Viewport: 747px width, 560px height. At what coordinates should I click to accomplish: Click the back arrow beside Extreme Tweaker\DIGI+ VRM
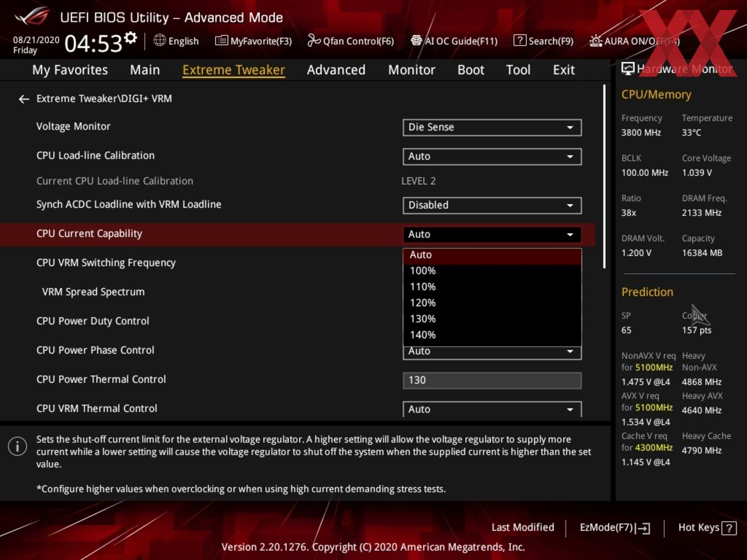click(24, 99)
